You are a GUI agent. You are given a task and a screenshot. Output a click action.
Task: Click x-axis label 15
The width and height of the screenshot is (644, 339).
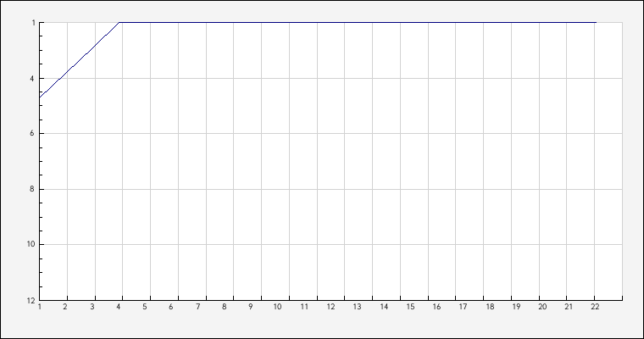point(411,307)
